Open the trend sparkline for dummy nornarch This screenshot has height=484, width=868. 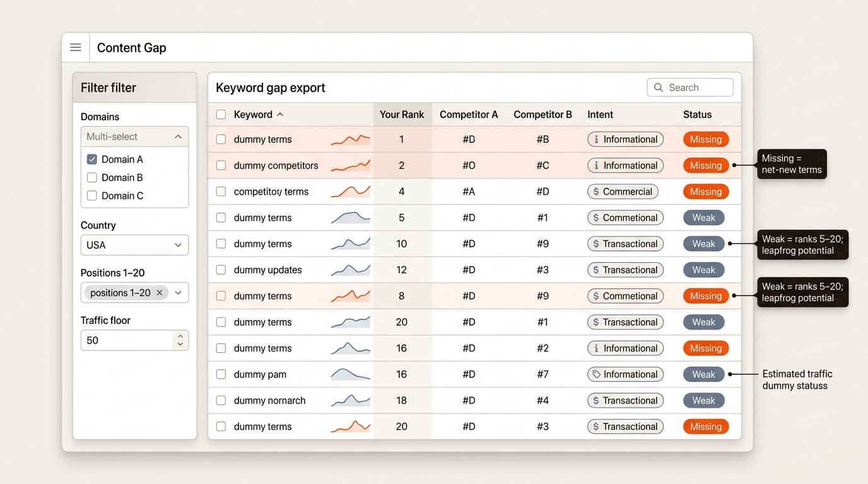(351, 400)
